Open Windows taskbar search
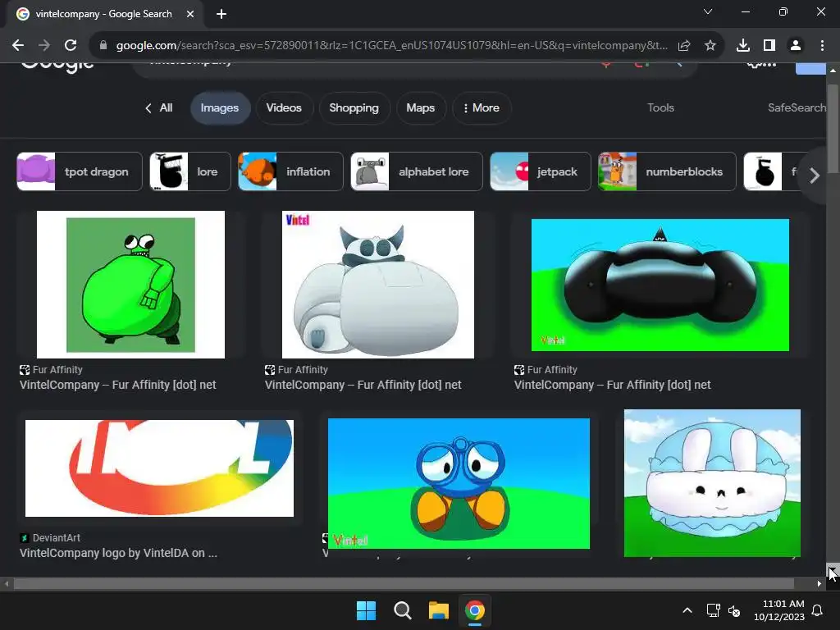This screenshot has height=630, width=840. click(x=402, y=610)
